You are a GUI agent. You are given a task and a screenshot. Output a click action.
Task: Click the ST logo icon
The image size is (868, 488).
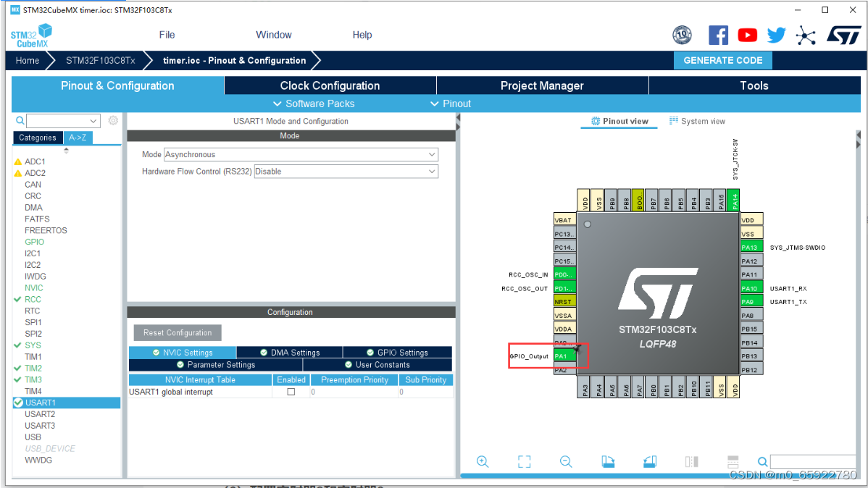[843, 35]
